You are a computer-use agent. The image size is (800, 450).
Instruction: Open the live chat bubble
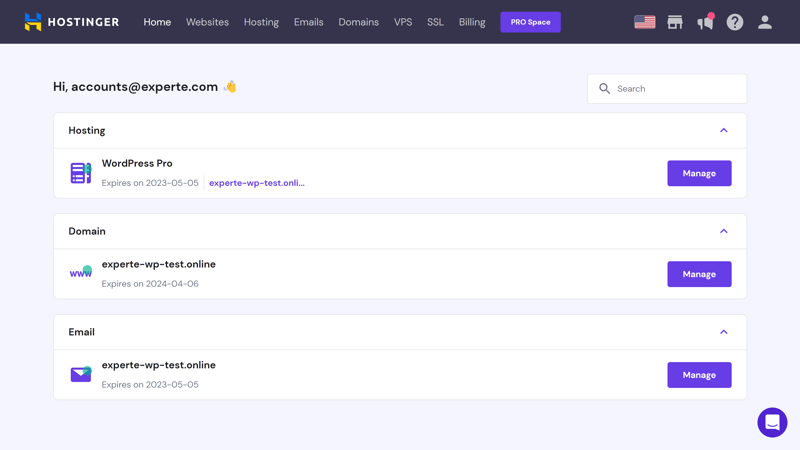[x=772, y=422]
